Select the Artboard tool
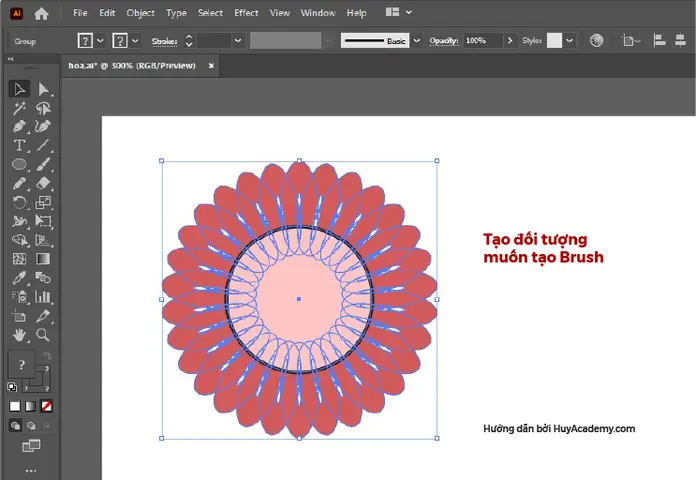The height and width of the screenshot is (480, 696). (x=20, y=316)
